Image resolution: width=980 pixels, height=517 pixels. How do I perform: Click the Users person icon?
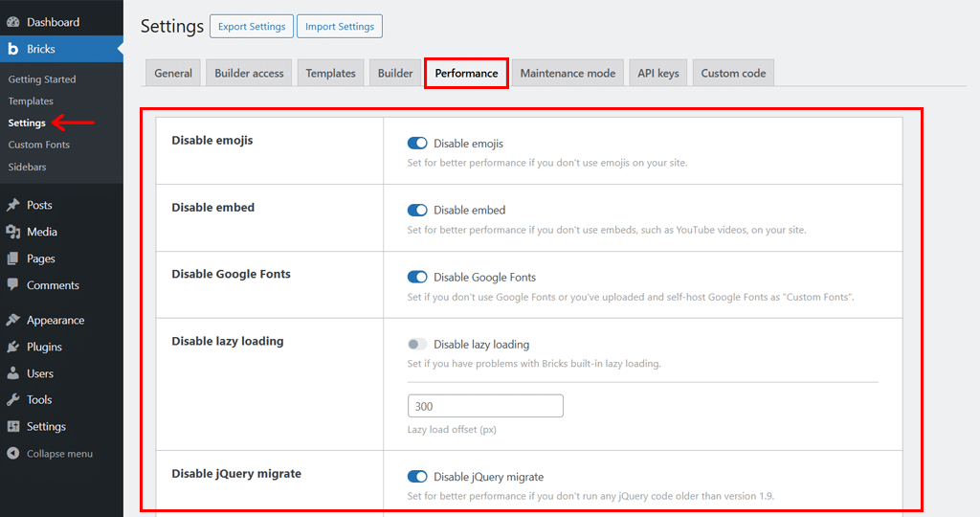(x=13, y=373)
